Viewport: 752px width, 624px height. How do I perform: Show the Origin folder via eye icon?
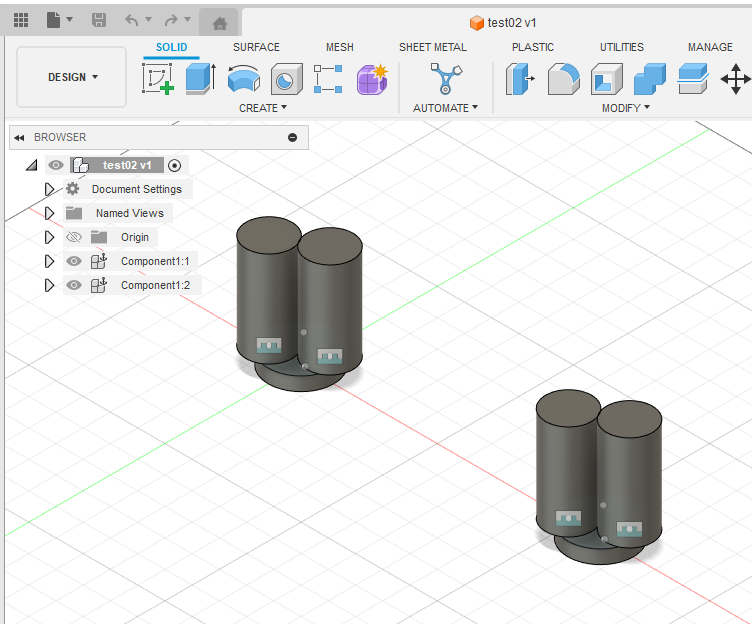pyautogui.click(x=74, y=237)
